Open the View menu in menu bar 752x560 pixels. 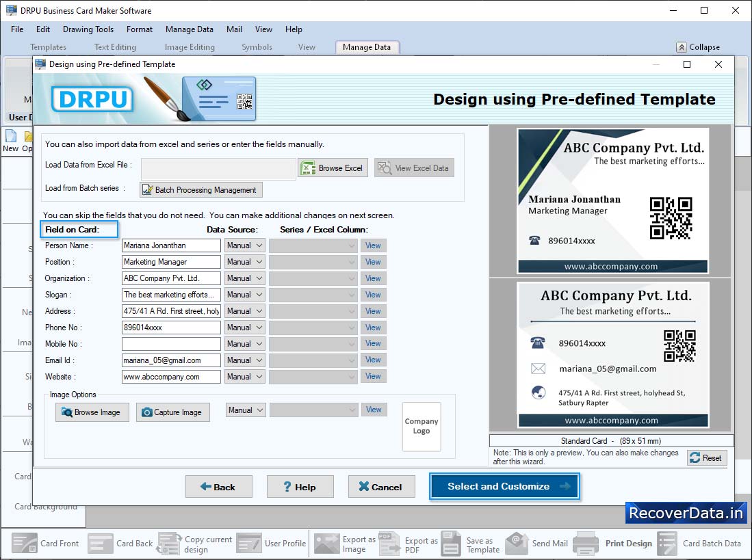263,29
